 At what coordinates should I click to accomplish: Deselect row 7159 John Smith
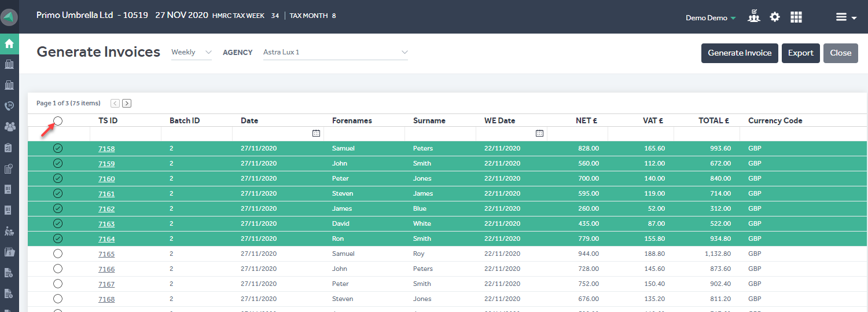tap(58, 163)
